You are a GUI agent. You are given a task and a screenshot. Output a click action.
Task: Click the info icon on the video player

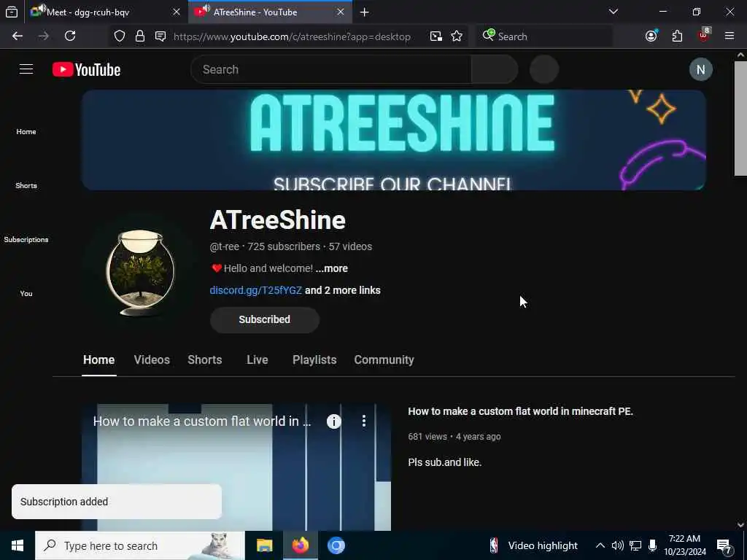(334, 421)
